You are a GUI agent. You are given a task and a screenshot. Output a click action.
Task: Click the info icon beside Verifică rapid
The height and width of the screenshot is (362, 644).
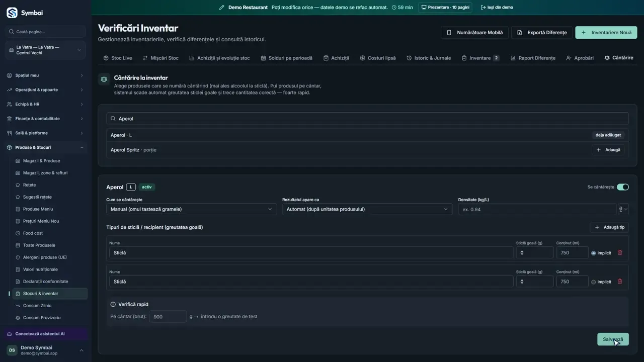113,304
